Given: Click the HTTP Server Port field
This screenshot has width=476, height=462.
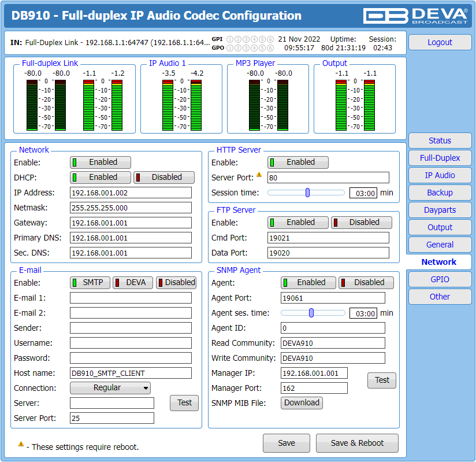Looking at the screenshot, I should pos(328,178).
